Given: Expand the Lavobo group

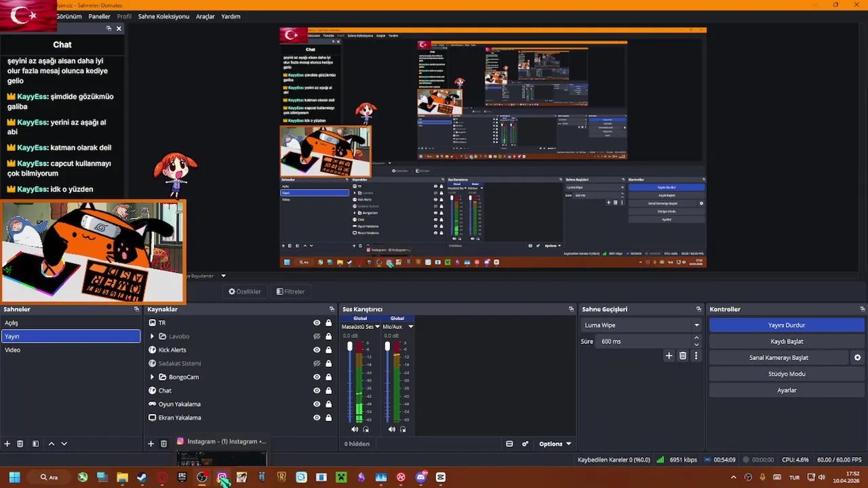Looking at the screenshot, I should pyautogui.click(x=153, y=337).
